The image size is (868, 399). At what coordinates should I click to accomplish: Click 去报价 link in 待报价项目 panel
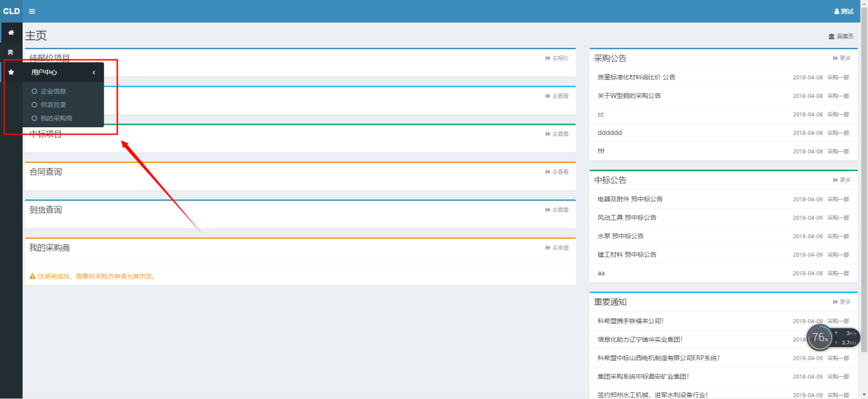point(557,58)
